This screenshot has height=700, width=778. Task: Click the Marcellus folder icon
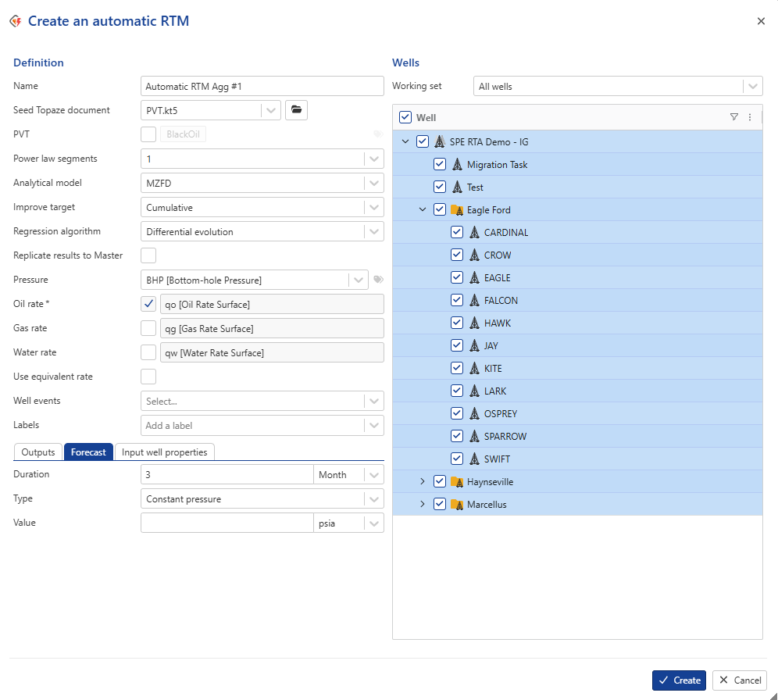point(457,505)
